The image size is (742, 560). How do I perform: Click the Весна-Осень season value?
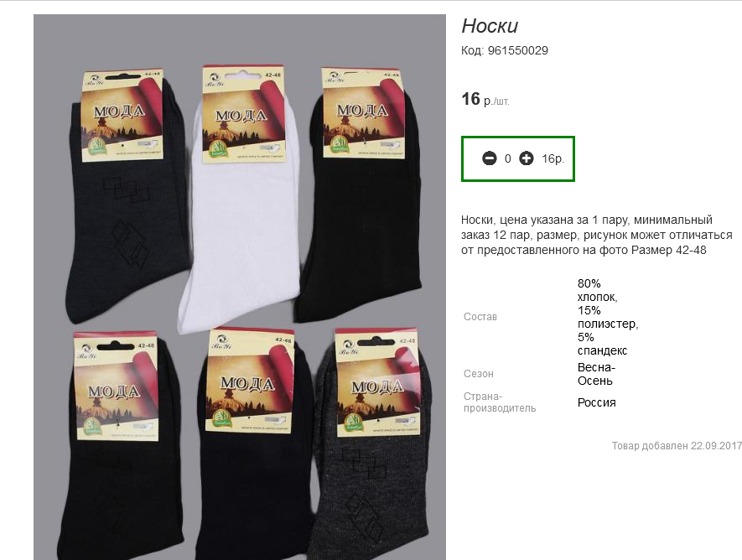pyautogui.click(x=596, y=374)
